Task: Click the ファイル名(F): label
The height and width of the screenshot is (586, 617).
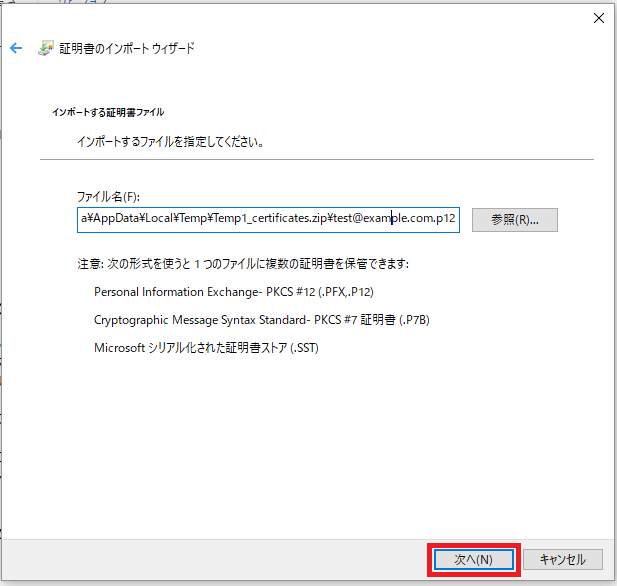Action: point(115,196)
